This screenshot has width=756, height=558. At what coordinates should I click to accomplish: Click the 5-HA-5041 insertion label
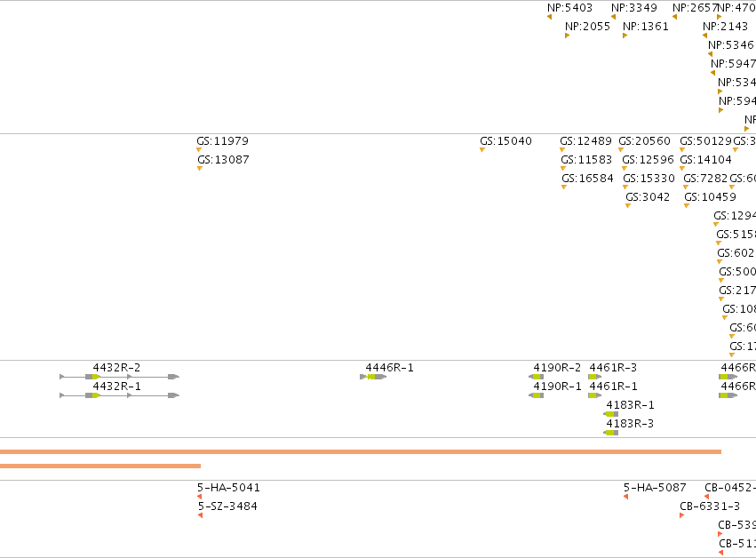[228, 488]
